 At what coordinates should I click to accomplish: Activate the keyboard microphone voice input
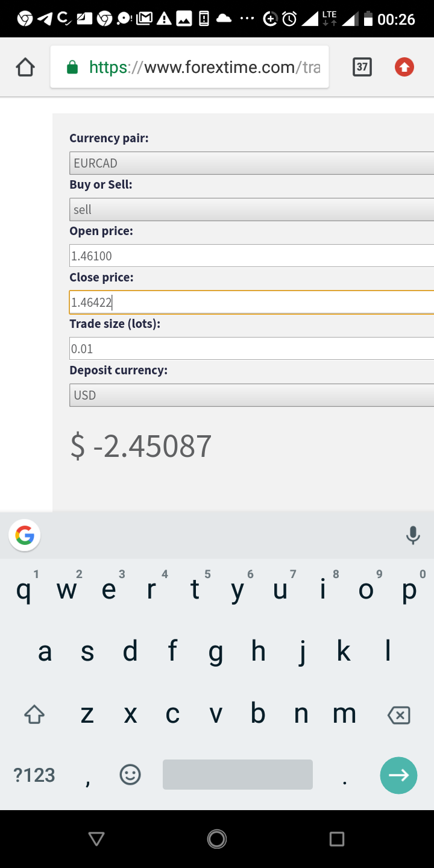[x=413, y=535]
